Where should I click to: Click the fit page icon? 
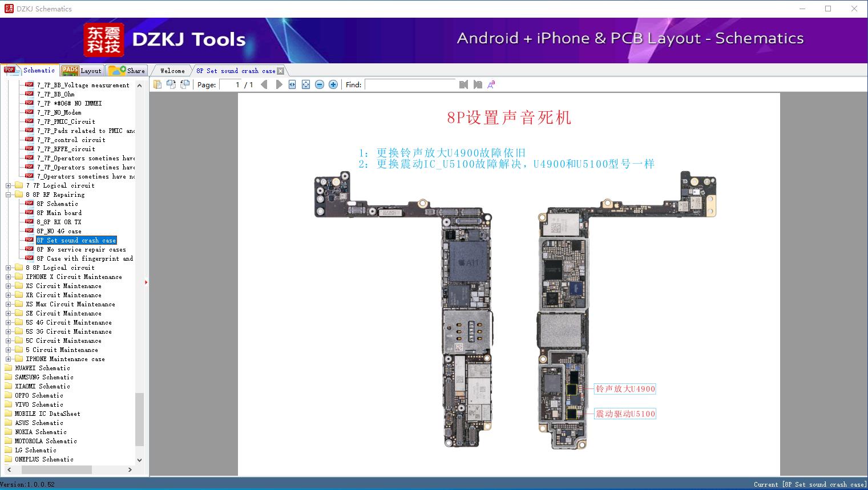[306, 84]
